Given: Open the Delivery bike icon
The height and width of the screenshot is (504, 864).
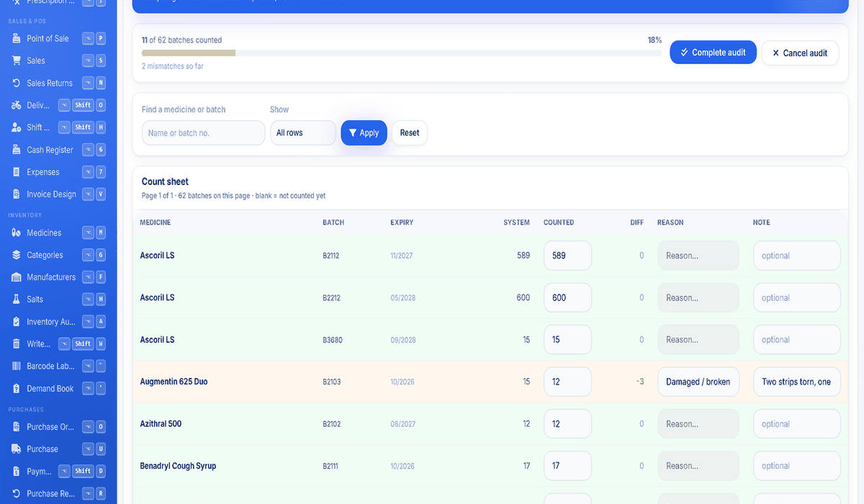Looking at the screenshot, I should (x=17, y=105).
